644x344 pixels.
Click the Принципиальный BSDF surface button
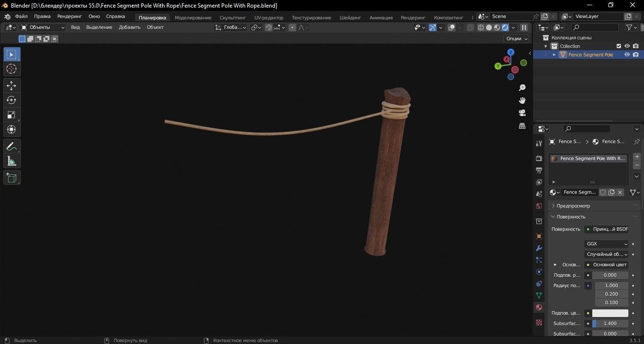606,229
